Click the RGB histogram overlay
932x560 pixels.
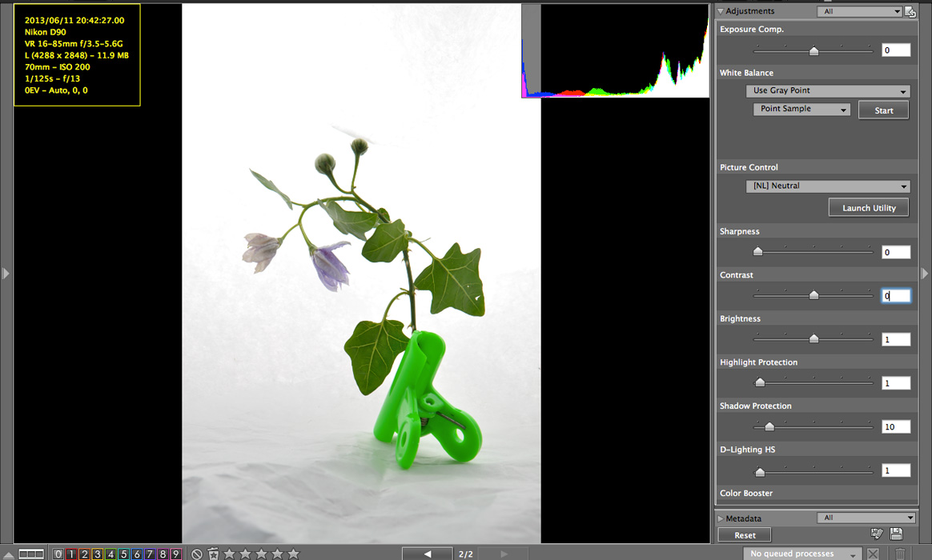coord(615,51)
